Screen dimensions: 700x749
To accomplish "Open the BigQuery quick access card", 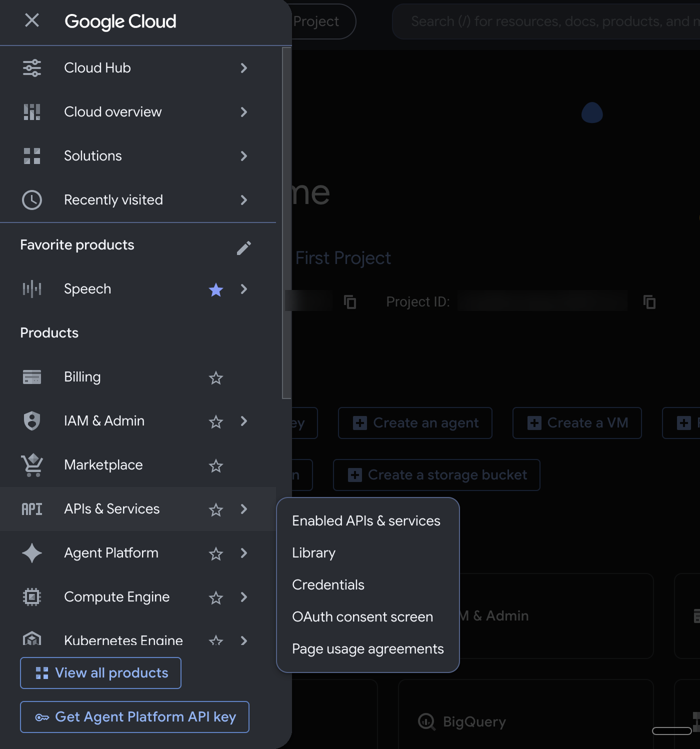I will coord(526,714).
